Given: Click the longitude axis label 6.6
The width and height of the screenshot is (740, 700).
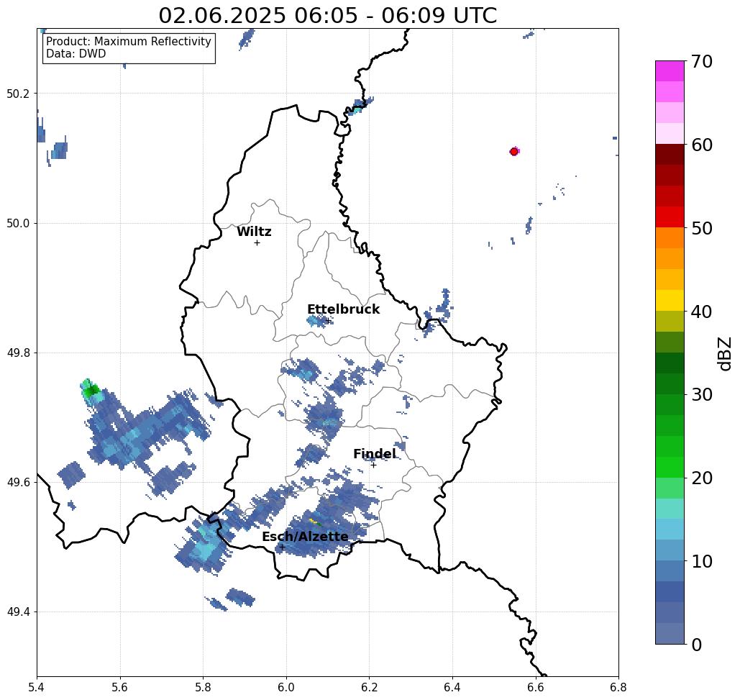Looking at the screenshot, I should [x=535, y=687].
